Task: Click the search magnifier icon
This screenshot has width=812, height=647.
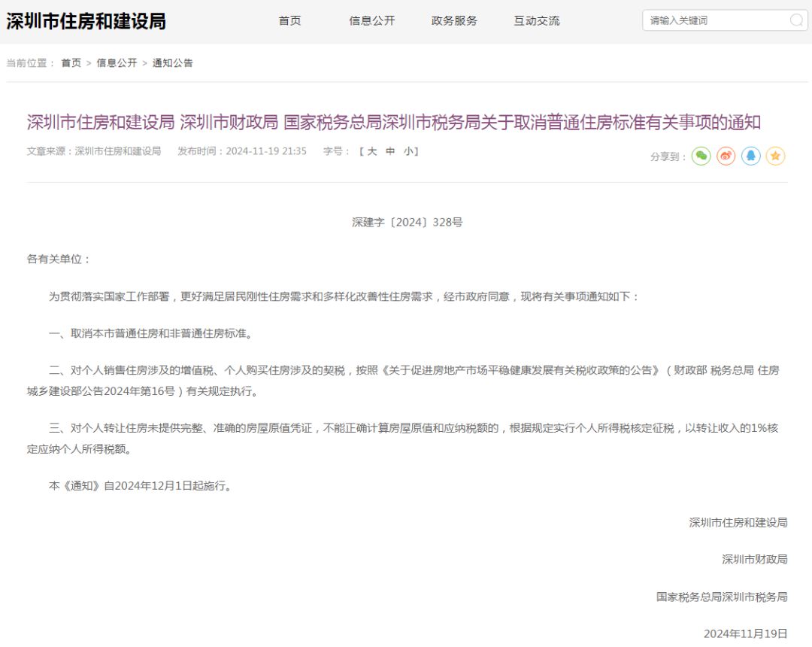Action: point(796,20)
